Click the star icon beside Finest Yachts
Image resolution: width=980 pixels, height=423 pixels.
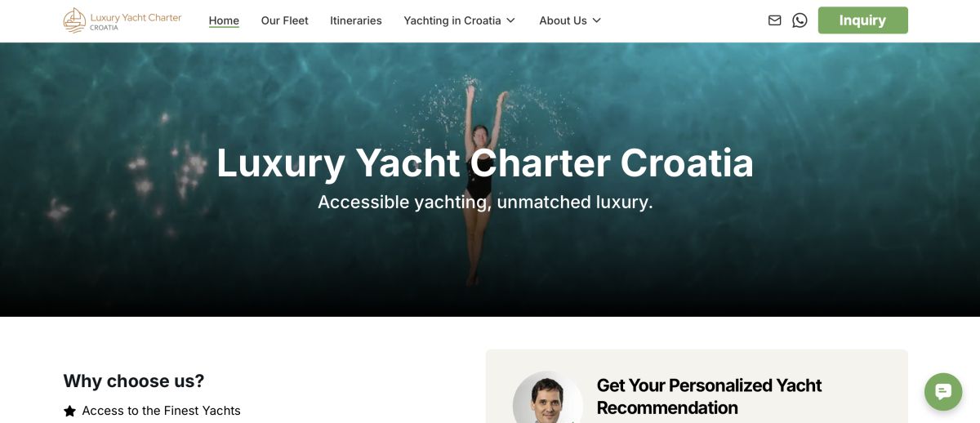(70, 411)
